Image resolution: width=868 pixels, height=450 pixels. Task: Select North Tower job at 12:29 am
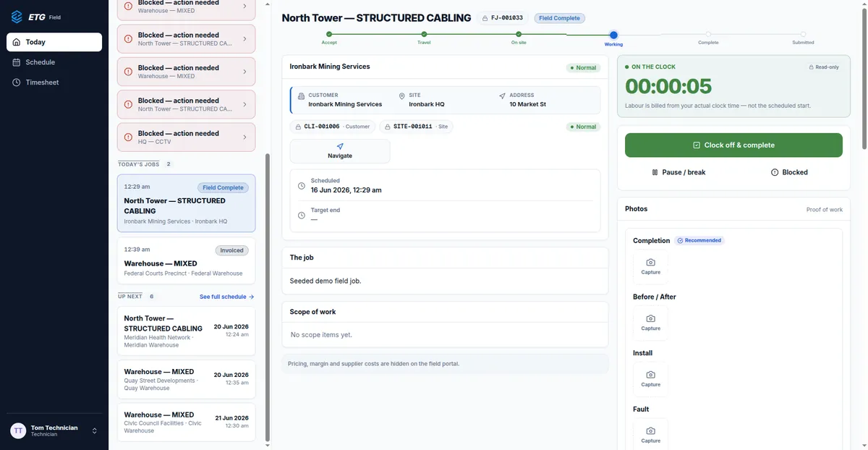(x=186, y=203)
